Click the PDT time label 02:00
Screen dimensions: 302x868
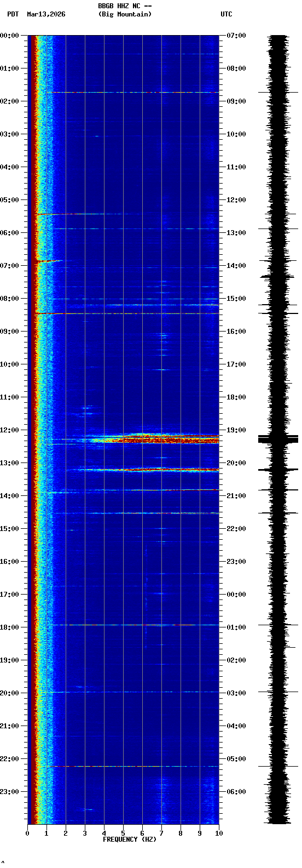pos(9,101)
